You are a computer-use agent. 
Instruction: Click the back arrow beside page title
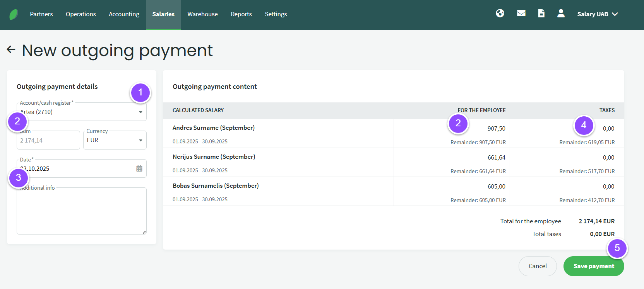(11, 49)
